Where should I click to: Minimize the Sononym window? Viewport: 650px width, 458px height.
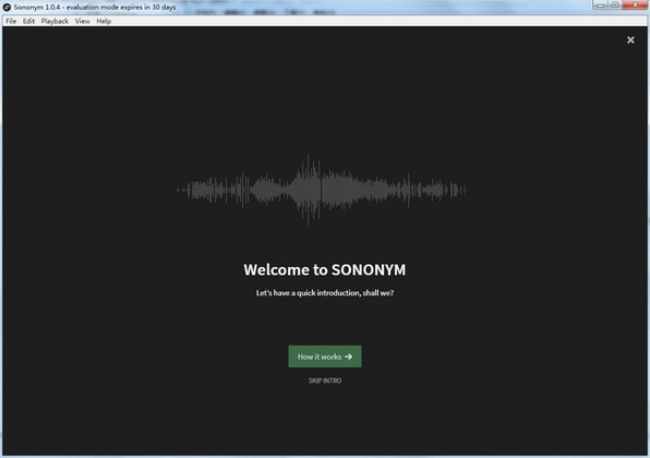[600, 5]
